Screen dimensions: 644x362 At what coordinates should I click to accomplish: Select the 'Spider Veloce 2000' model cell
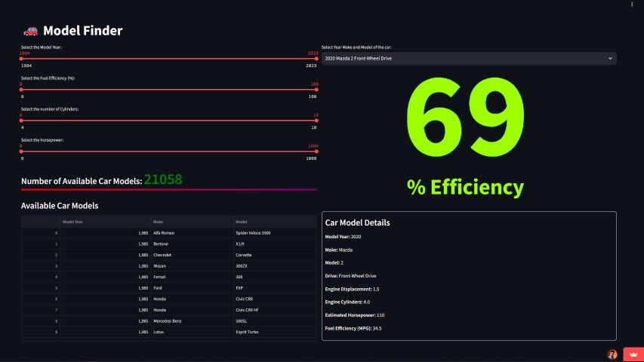coord(274,233)
